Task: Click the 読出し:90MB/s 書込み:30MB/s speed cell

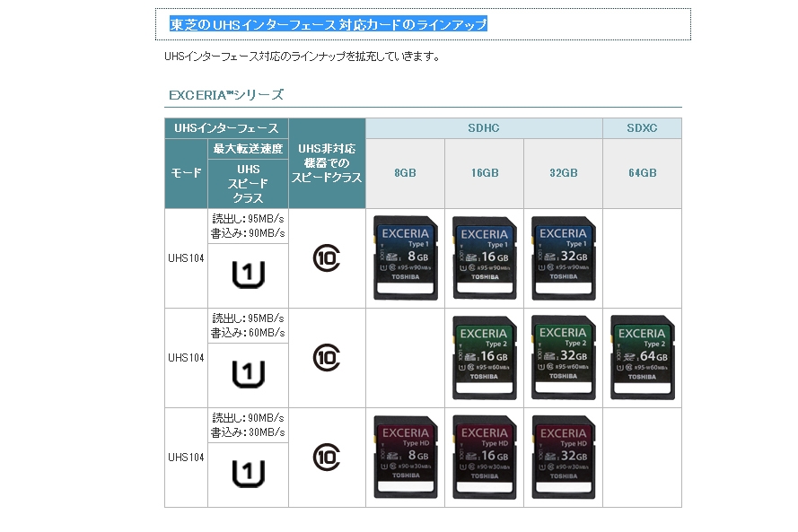Action: point(249,426)
